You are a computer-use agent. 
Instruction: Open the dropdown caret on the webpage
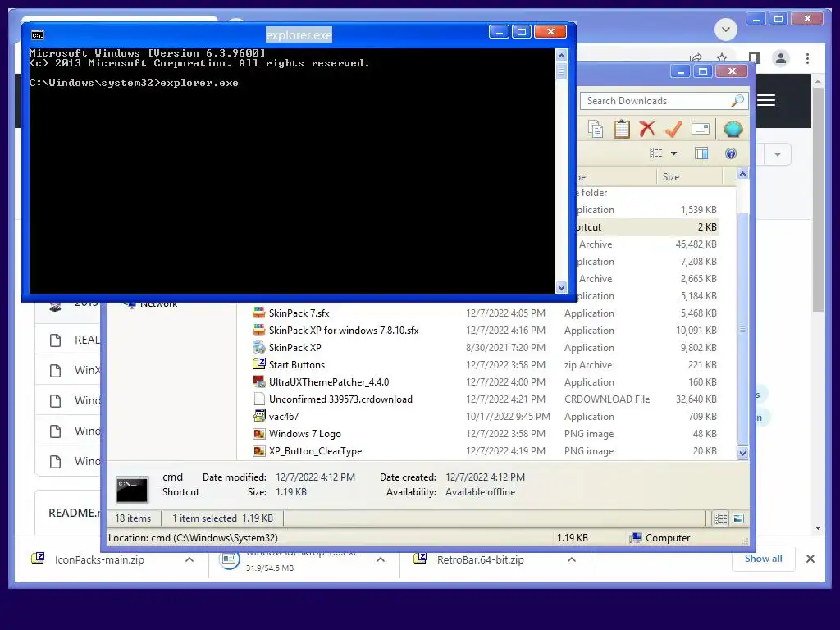click(x=778, y=155)
